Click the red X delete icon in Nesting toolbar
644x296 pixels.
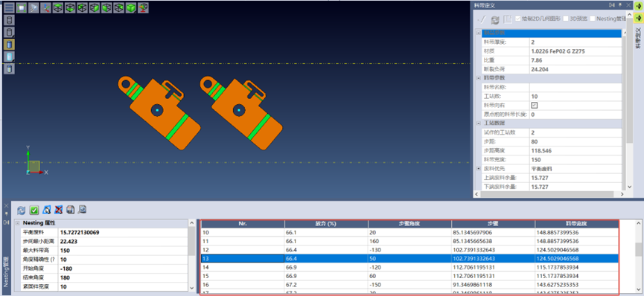point(58,210)
